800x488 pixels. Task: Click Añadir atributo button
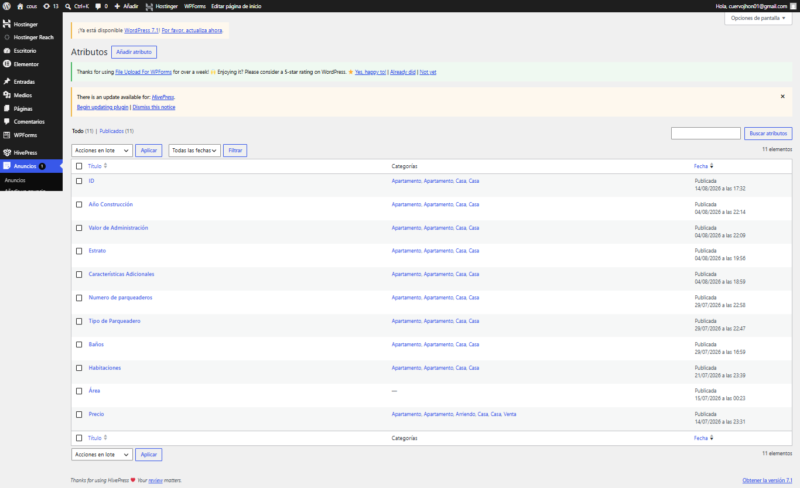pos(134,52)
